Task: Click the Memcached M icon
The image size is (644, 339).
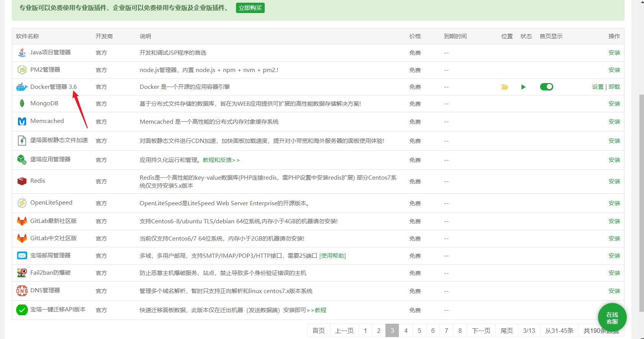Action: 22,121
